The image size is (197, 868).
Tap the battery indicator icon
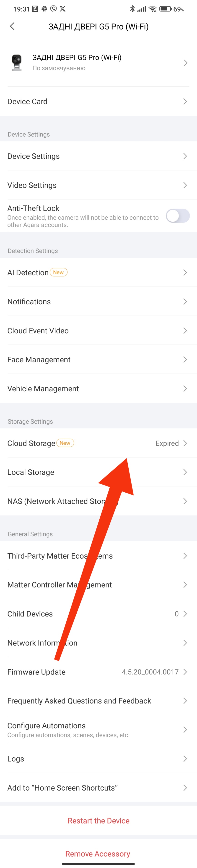coord(165,9)
